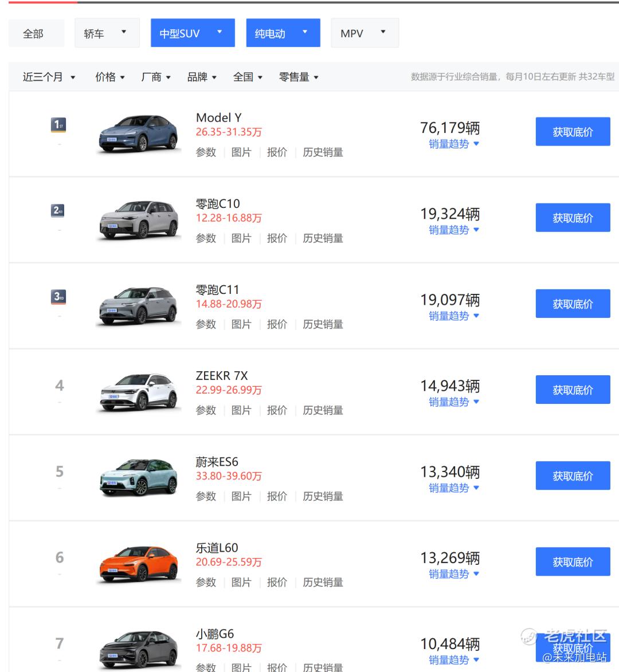Open the 零跑C11 car thumbnail
This screenshot has width=619, height=672.
(138, 305)
